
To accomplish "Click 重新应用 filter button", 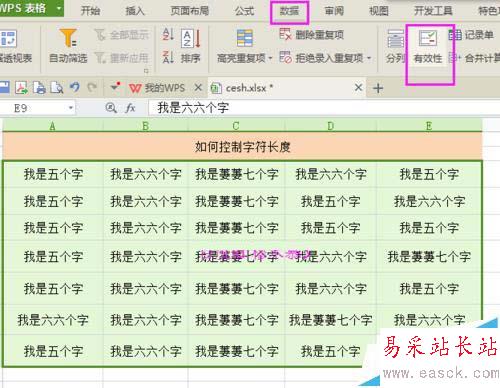I will pos(121,58).
